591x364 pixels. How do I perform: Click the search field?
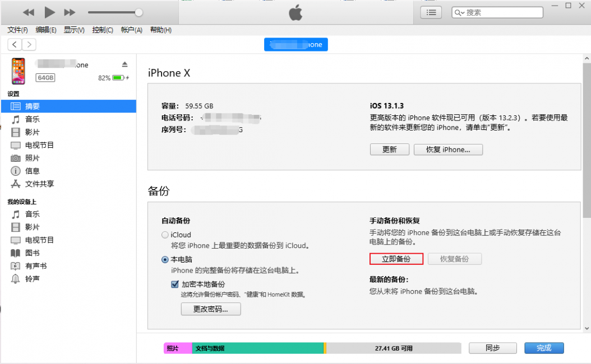pyautogui.click(x=497, y=12)
